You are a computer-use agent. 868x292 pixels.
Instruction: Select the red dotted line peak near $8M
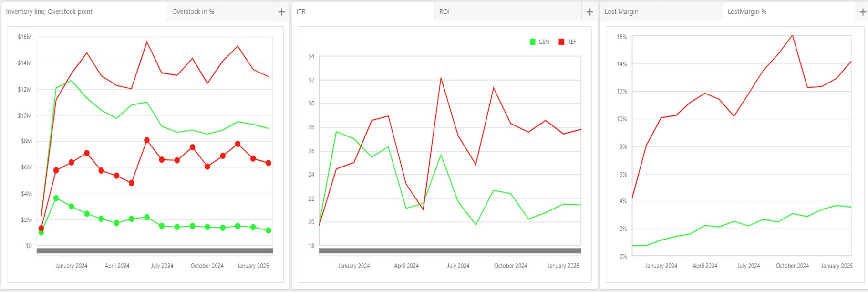(x=147, y=140)
